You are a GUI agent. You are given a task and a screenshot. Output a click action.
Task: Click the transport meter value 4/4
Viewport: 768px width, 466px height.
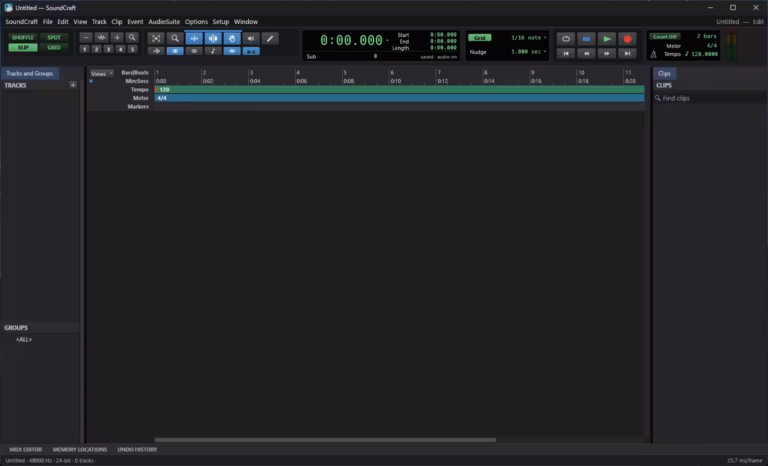712,46
